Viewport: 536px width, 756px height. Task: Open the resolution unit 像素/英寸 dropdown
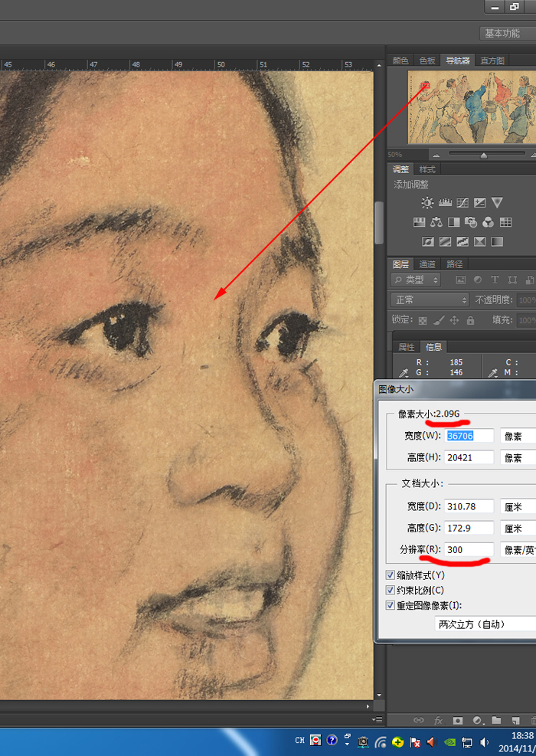[518, 550]
